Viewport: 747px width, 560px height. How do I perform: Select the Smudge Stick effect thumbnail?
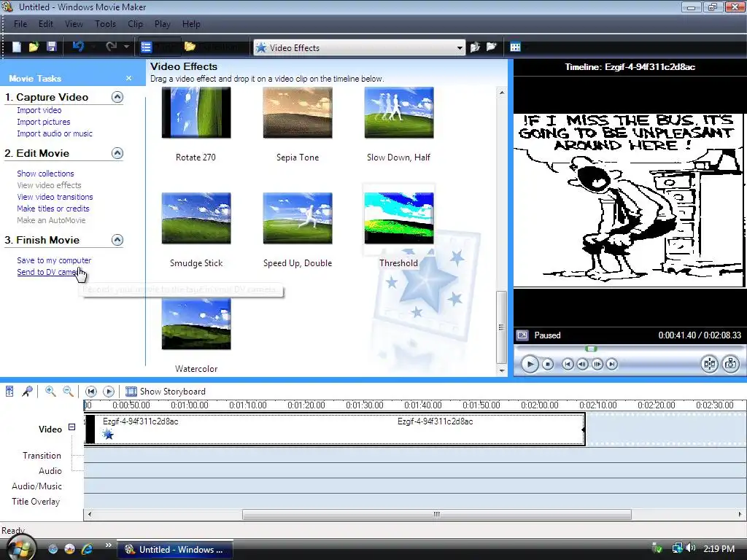pyautogui.click(x=196, y=218)
